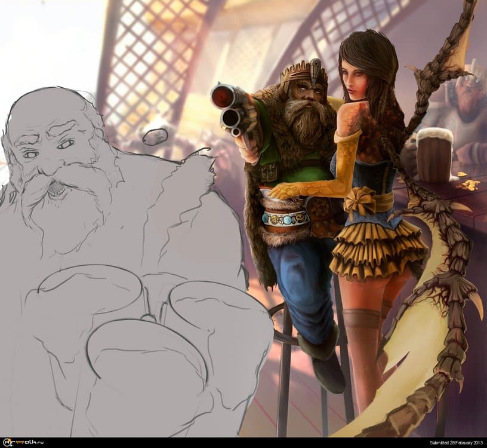Screen dimensions: 487x448
Task: Click the sketched dwarf's open mouth
Action: click(x=56, y=190)
